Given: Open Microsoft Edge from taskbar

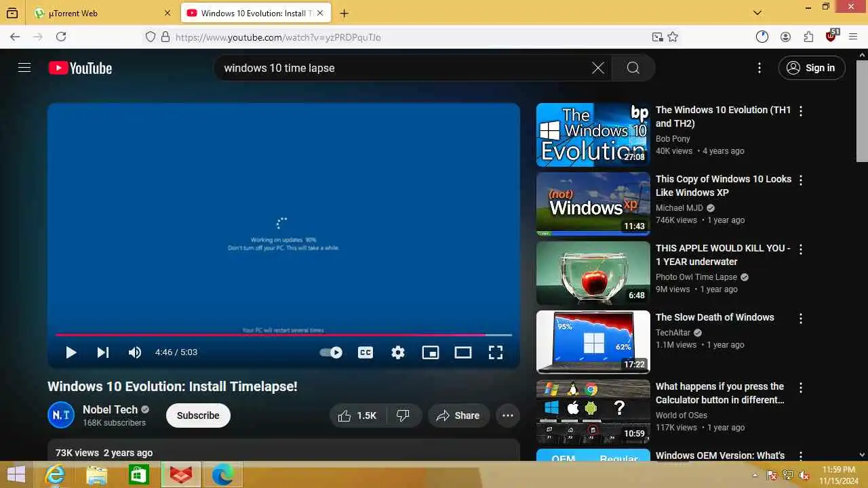Looking at the screenshot, I should [222, 475].
